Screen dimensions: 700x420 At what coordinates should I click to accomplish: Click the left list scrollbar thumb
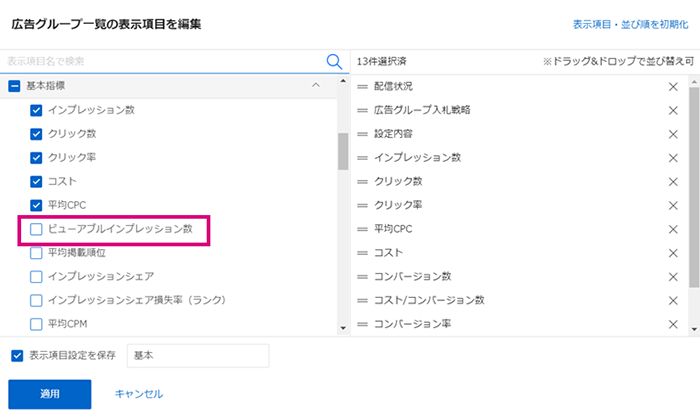tap(343, 151)
